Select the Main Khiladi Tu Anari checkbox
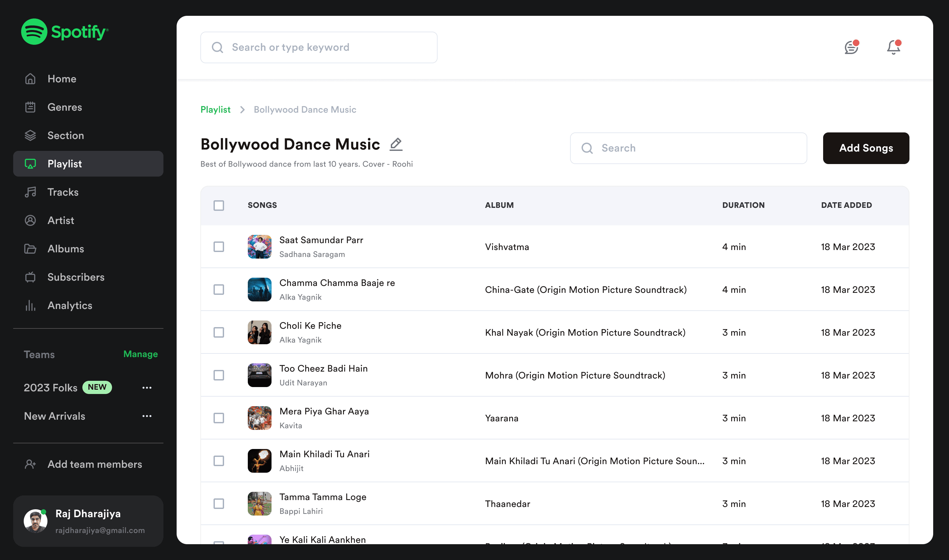Image resolution: width=949 pixels, height=560 pixels. (x=219, y=461)
